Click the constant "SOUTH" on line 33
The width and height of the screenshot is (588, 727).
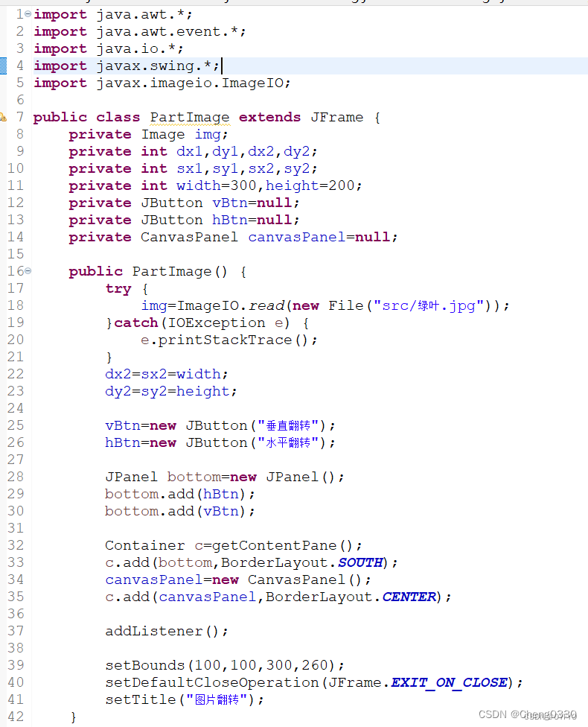(360, 563)
